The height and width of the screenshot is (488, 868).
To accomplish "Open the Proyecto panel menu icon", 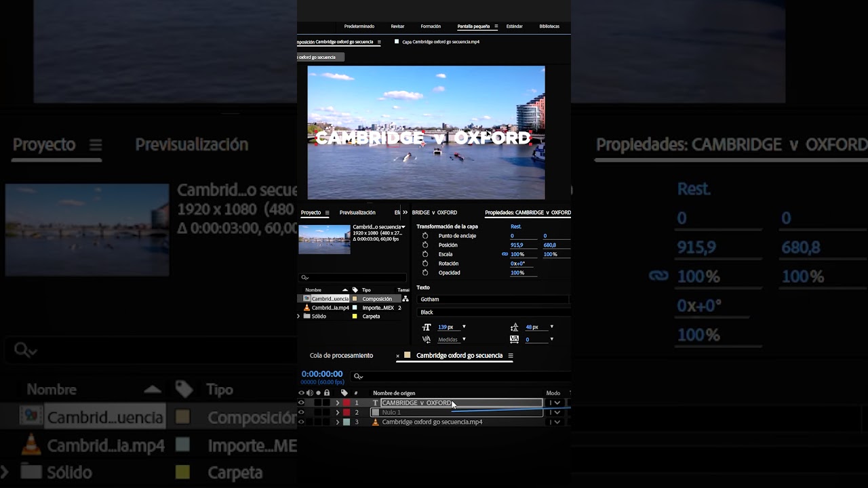I will [x=327, y=212].
